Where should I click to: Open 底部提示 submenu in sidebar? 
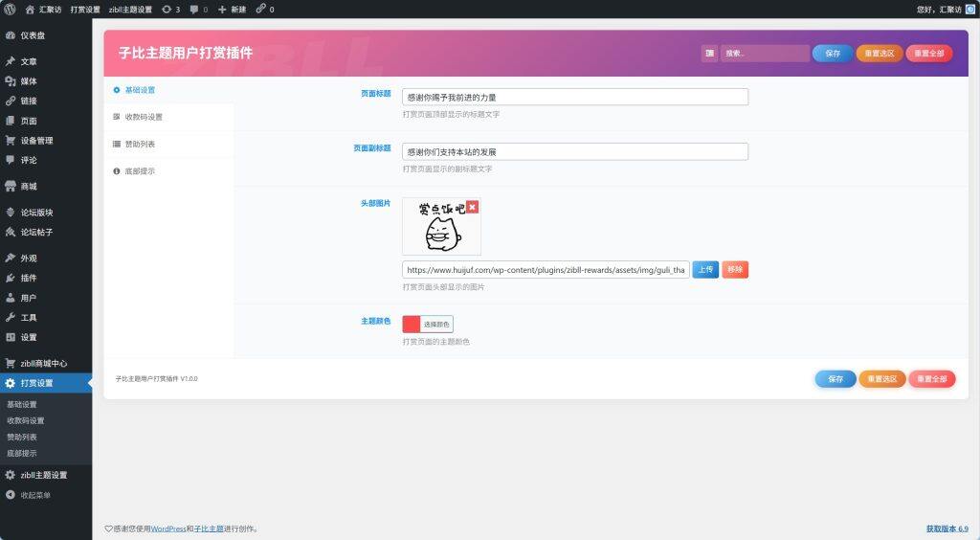22,453
